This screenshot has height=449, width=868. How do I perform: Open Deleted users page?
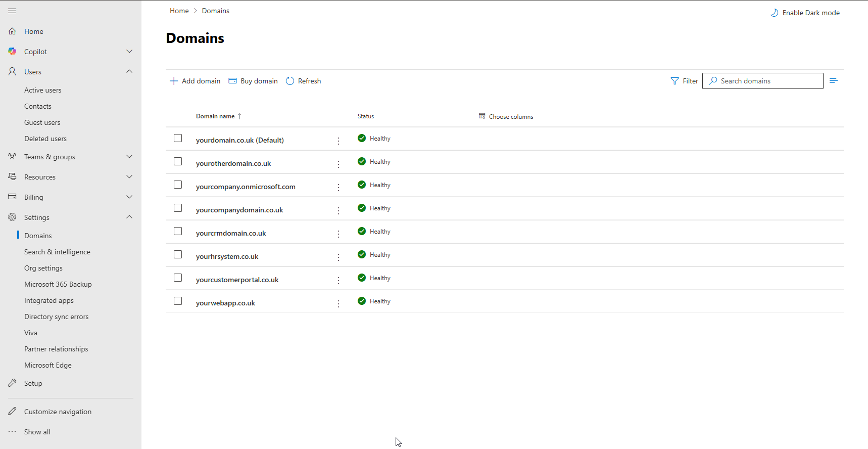pyautogui.click(x=45, y=139)
